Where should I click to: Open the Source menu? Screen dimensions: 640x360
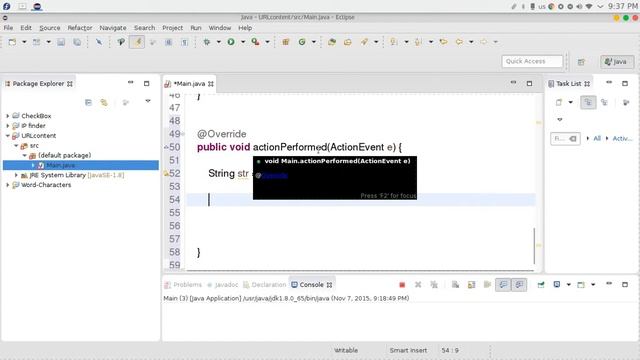50,28
